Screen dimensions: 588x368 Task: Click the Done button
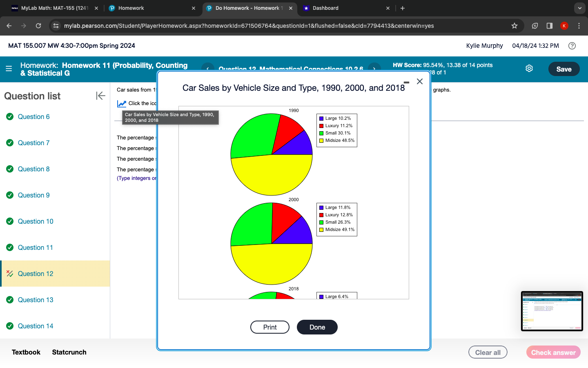click(317, 327)
